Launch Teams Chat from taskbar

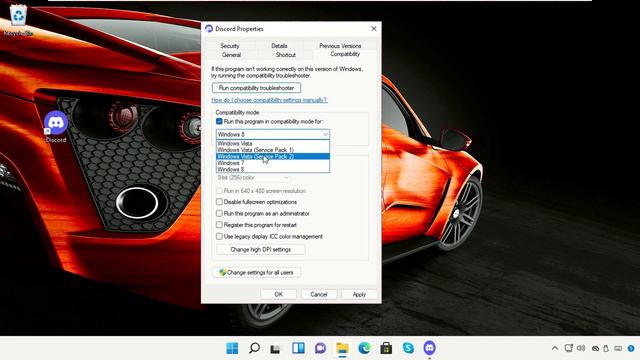320,348
